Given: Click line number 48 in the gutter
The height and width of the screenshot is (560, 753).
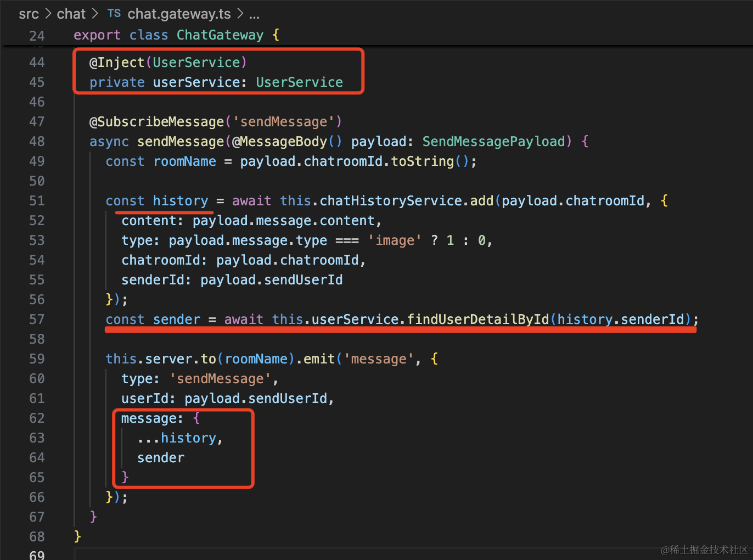Looking at the screenshot, I should [37, 142].
